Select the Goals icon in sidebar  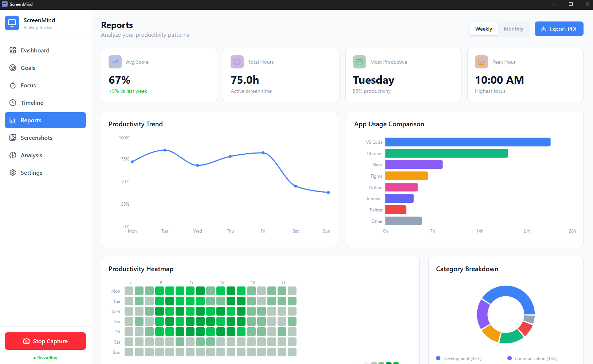pos(12,68)
